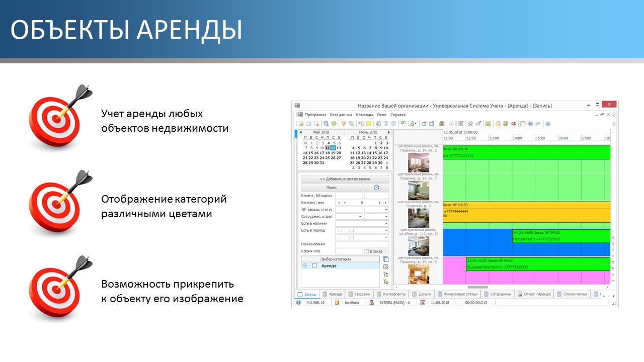Click the exit door toolbar icon
644x362 pixels.
pyautogui.click(x=442, y=123)
